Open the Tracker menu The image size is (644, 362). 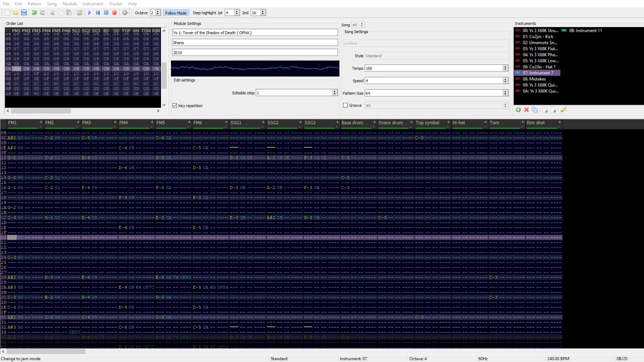pos(116,4)
